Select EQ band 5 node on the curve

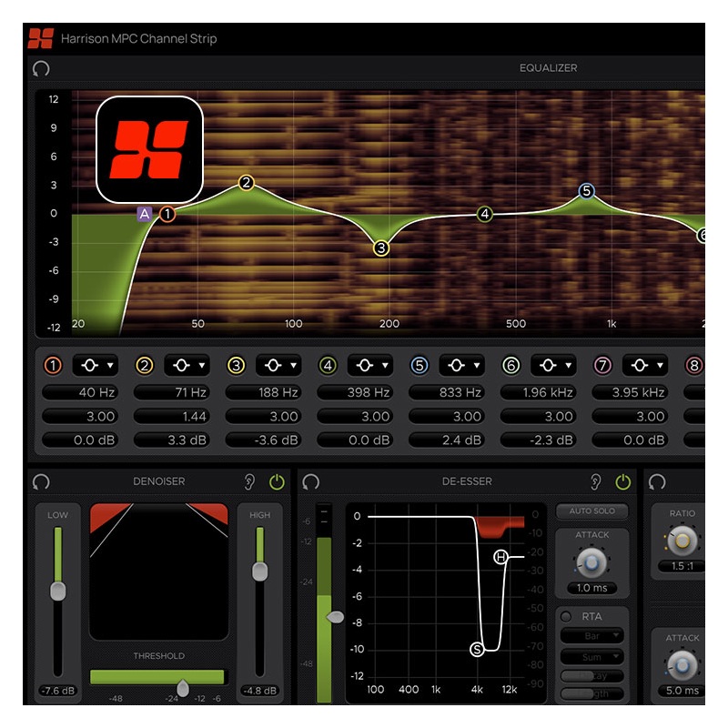tap(586, 191)
